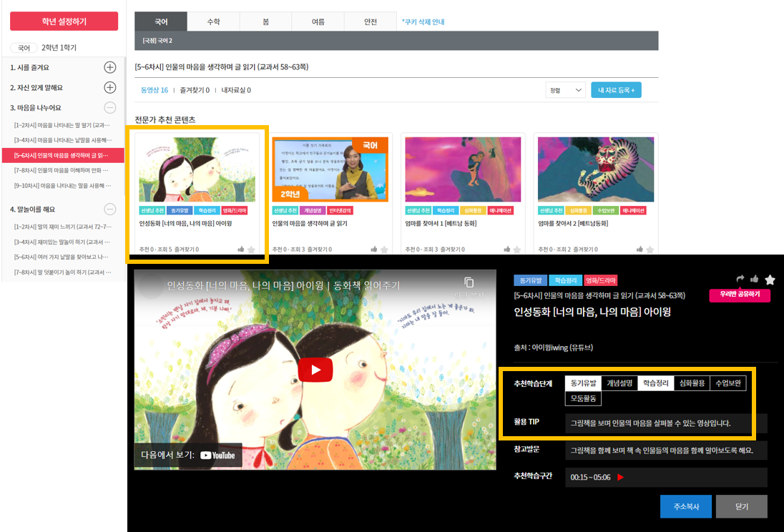Toggle the 동기유발 learning stage
Screen dimensions: 784x532
(583, 383)
